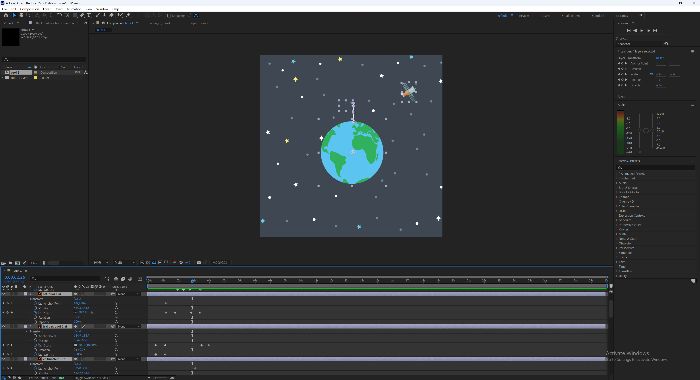700x380 pixels.
Task: Select the Puppet Pin tool
Action: pyautogui.click(x=128, y=15)
